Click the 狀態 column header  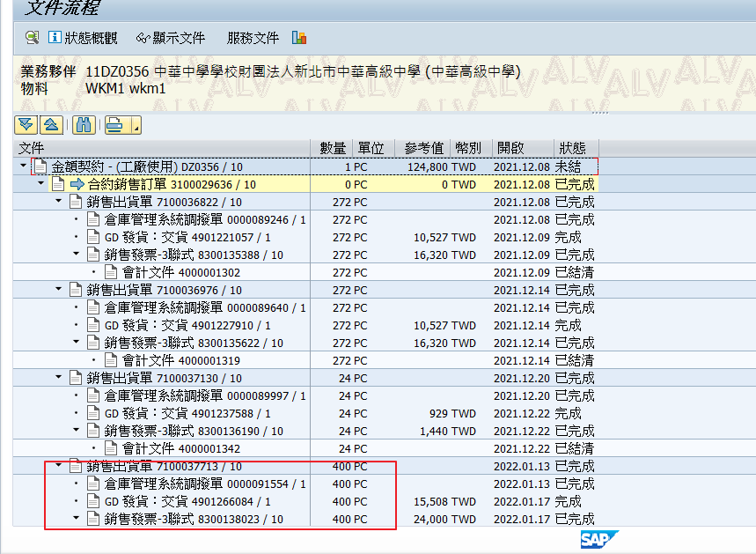pyautogui.click(x=576, y=148)
